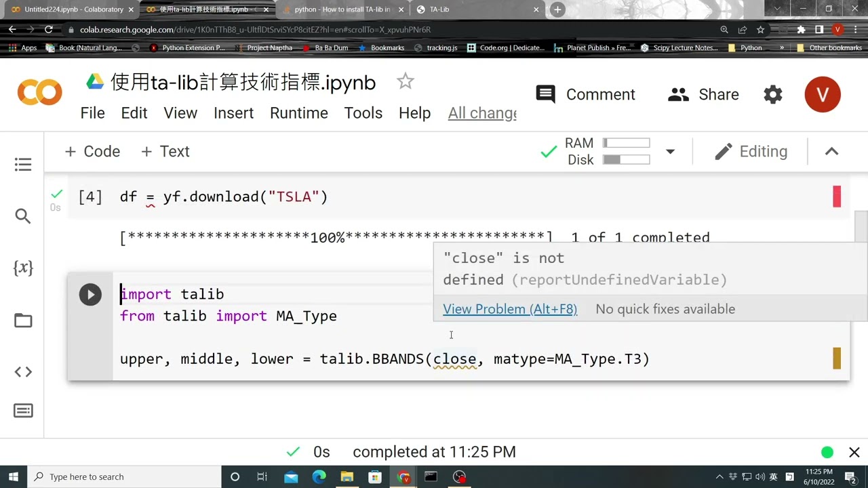Open the Scipy Lecture Notes bookmark

(679, 48)
